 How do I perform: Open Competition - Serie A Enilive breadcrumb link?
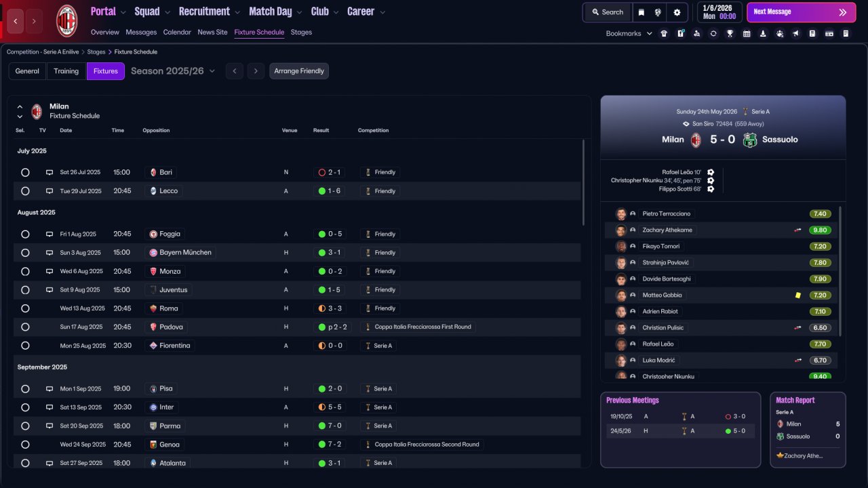coord(44,52)
